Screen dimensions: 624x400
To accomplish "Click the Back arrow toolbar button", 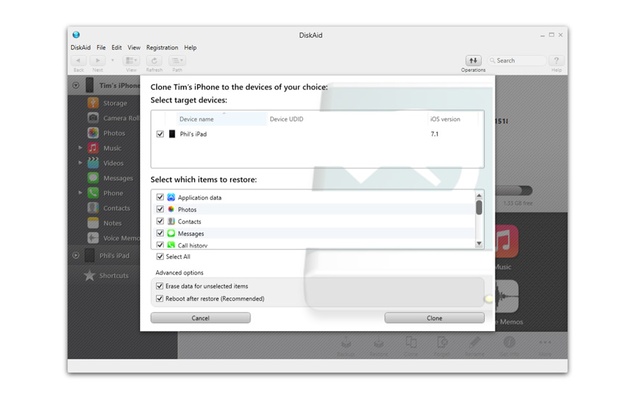I will click(x=79, y=60).
